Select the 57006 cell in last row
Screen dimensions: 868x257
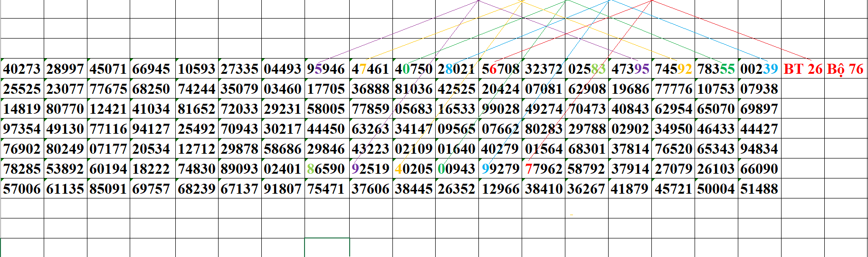click(x=22, y=189)
